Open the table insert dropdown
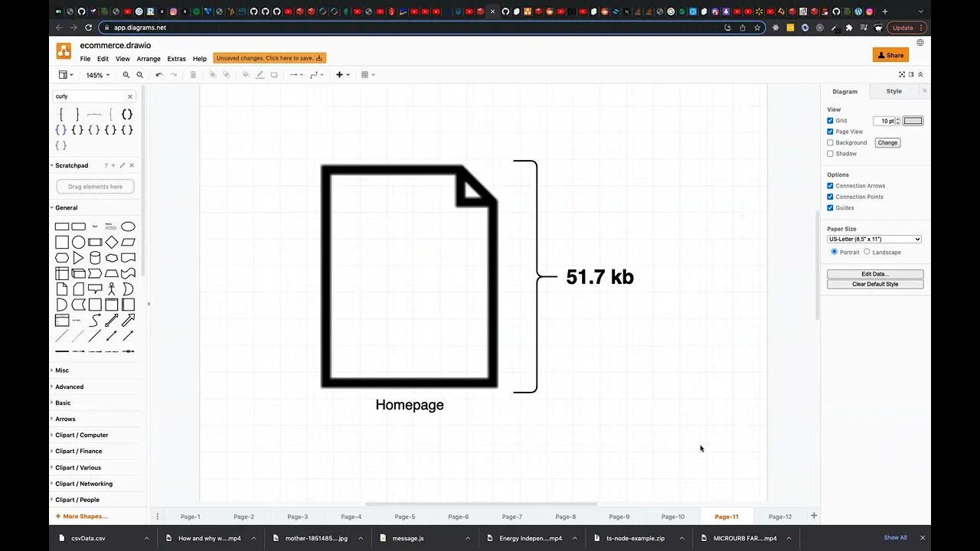Screen dimensions: 980x551 367,75
